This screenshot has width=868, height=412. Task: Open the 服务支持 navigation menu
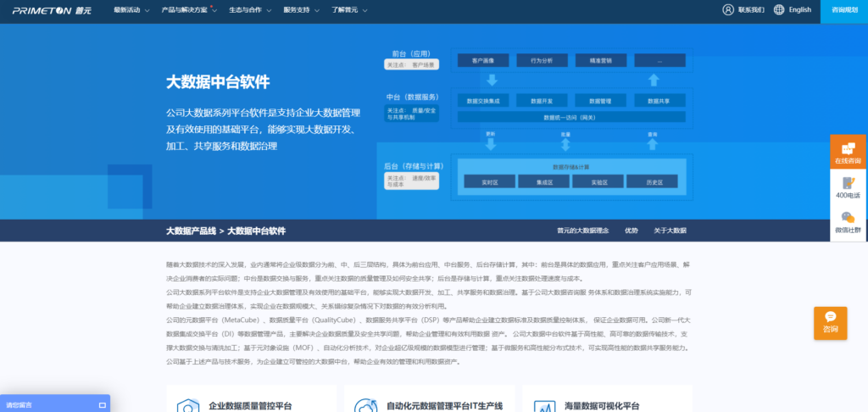pyautogui.click(x=301, y=10)
